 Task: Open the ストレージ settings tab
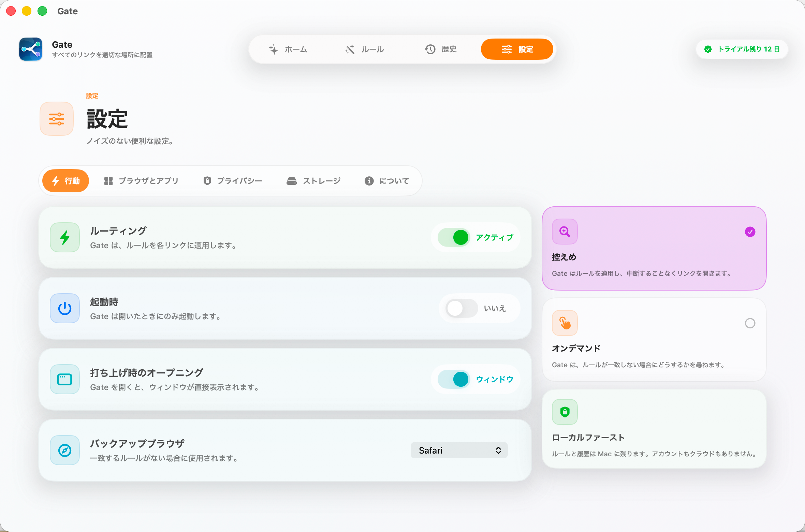[x=313, y=181]
